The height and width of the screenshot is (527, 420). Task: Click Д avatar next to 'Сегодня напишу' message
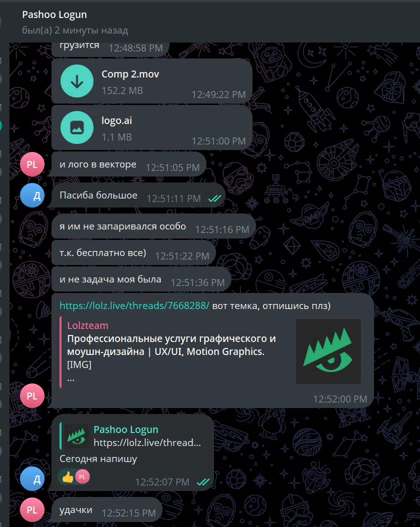(32, 479)
